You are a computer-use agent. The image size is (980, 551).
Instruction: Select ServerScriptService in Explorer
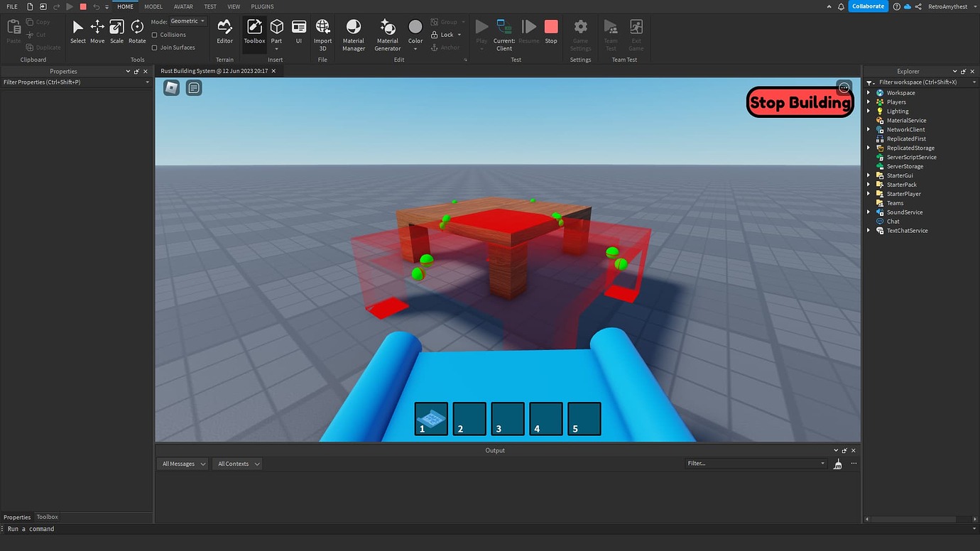pos(911,158)
